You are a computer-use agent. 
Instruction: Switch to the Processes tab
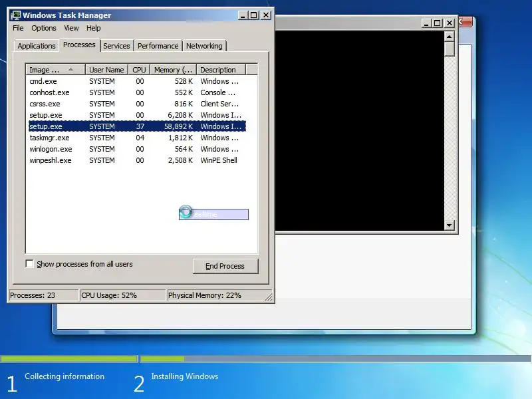tap(79, 45)
